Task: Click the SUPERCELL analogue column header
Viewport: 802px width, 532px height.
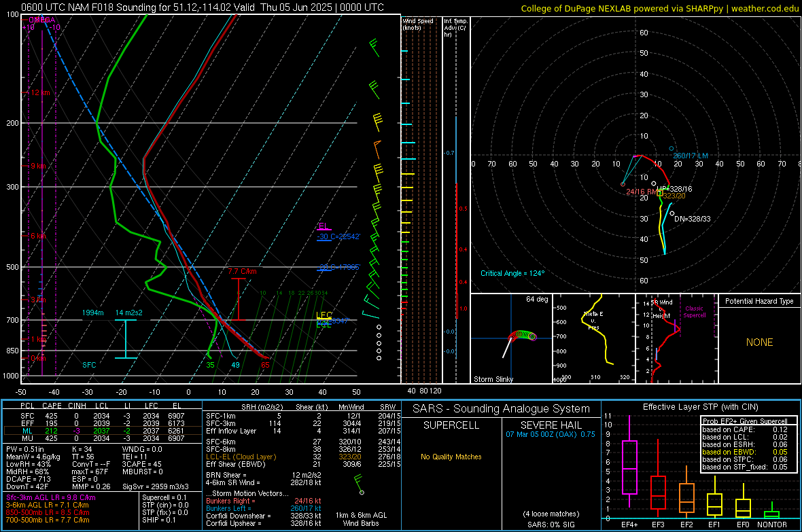Action: click(451, 425)
